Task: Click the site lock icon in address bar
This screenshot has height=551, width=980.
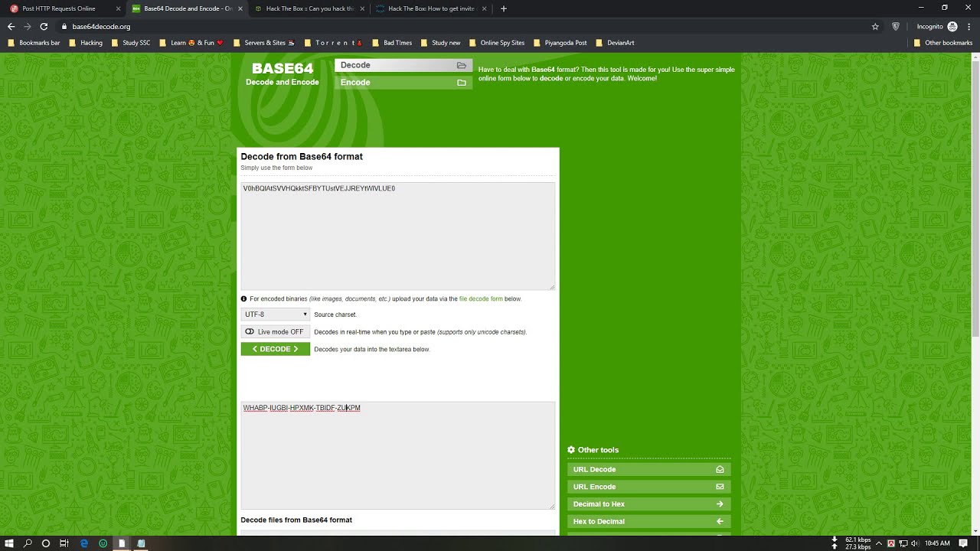Action: [64, 26]
